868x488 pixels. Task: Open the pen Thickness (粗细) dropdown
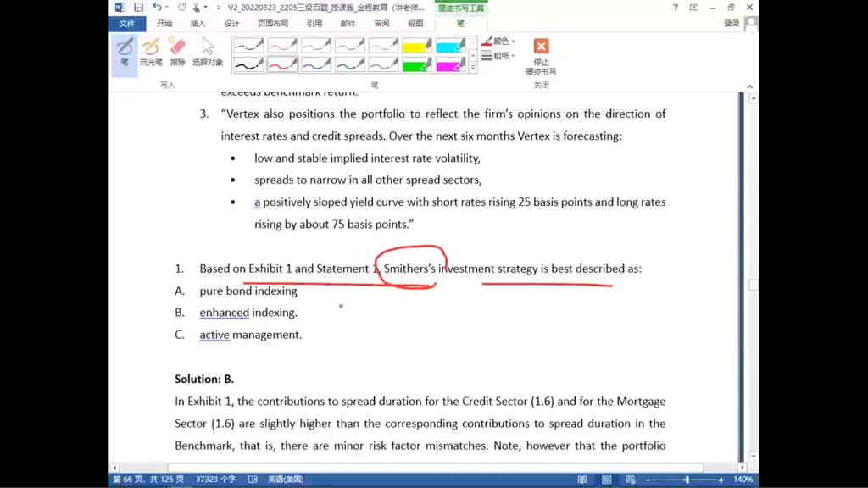[x=498, y=55]
